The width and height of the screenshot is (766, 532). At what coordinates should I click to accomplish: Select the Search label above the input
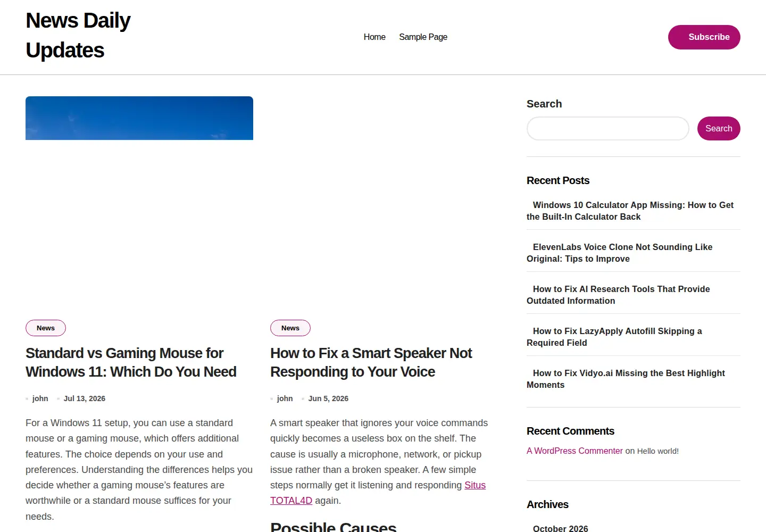coord(544,104)
